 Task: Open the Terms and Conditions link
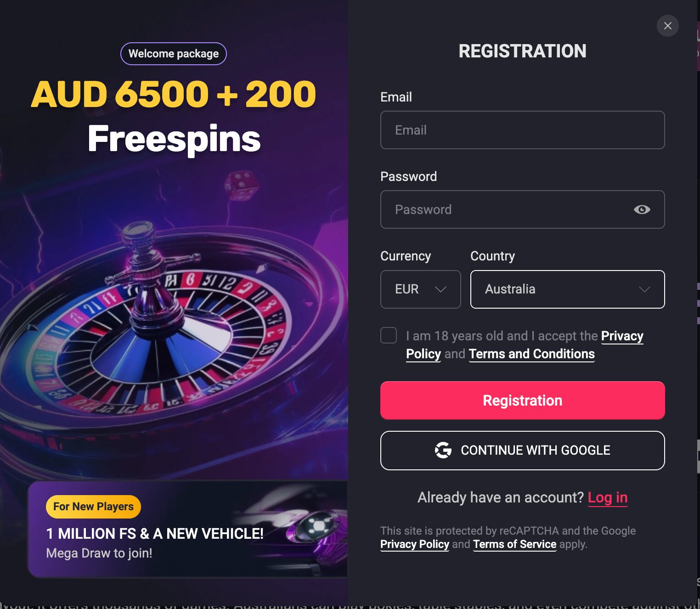point(531,354)
